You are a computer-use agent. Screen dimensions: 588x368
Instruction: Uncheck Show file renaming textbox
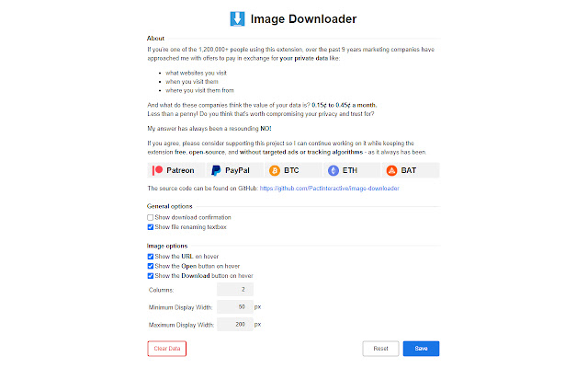pyautogui.click(x=151, y=227)
